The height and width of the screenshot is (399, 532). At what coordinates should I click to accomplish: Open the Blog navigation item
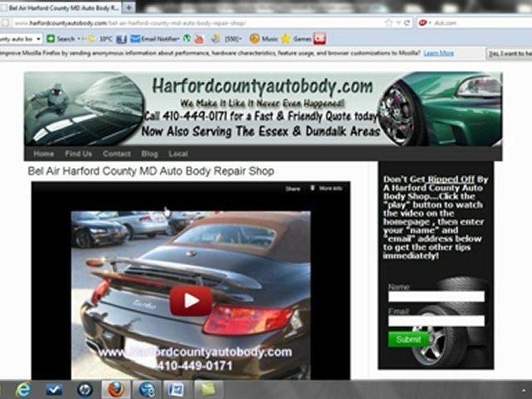tap(150, 154)
